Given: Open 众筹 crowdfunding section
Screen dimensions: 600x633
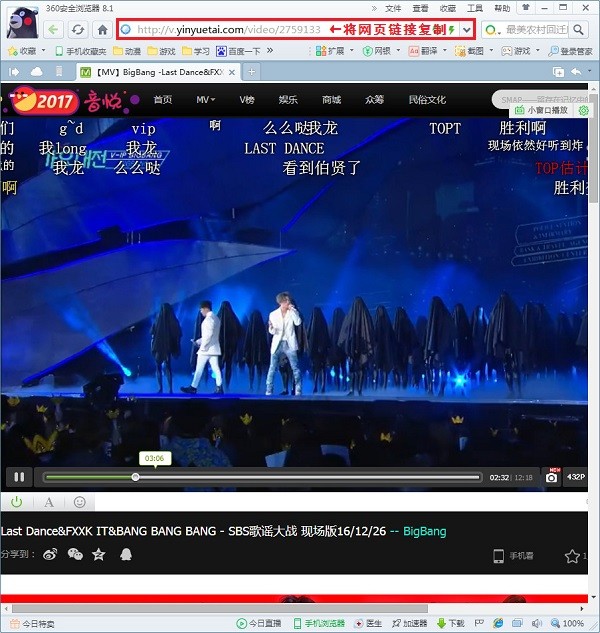Looking at the screenshot, I should coord(374,100).
